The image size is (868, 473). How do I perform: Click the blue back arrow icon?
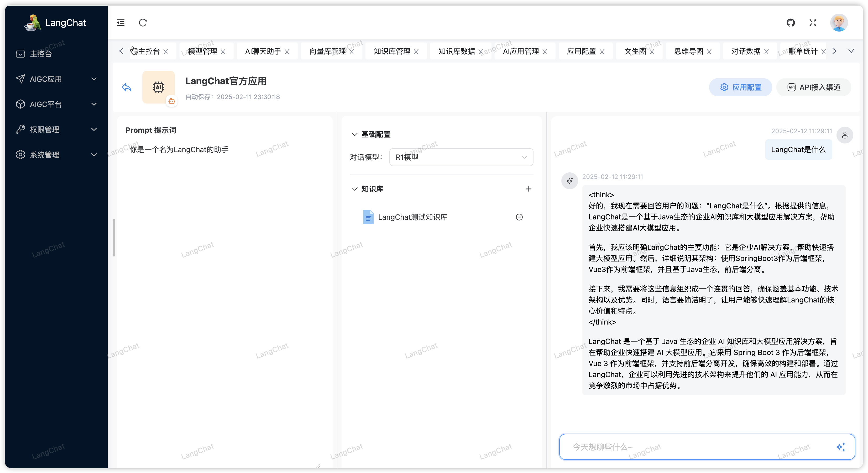click(126, 87)
